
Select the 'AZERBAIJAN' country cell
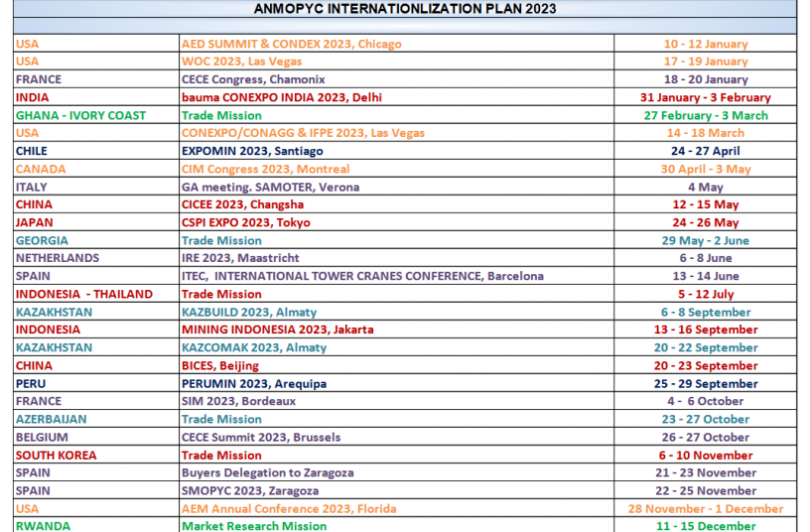pos(96,420)
